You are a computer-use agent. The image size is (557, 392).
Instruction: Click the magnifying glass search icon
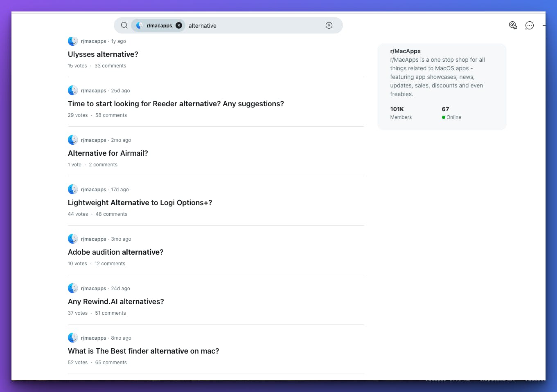click(124, 25)
